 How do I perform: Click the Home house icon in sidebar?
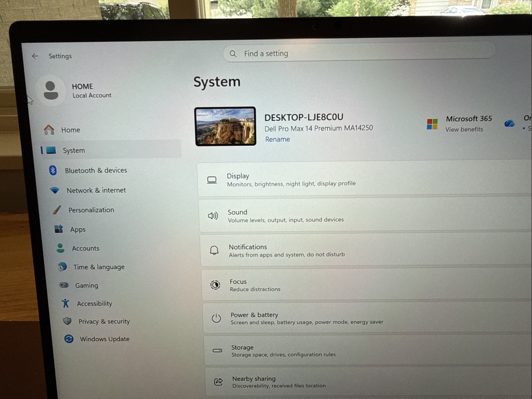(49, 130)
